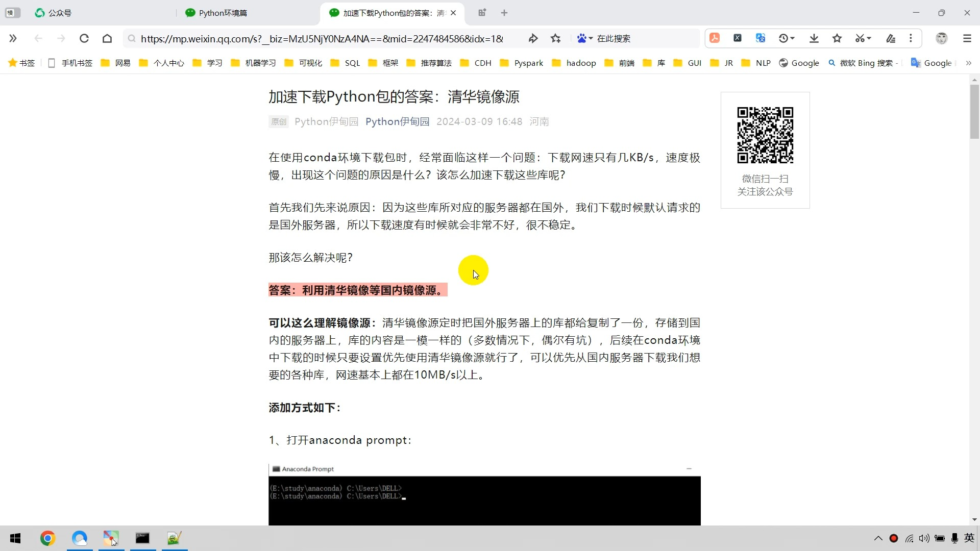Open the notes pen tool

click(891, 38)
